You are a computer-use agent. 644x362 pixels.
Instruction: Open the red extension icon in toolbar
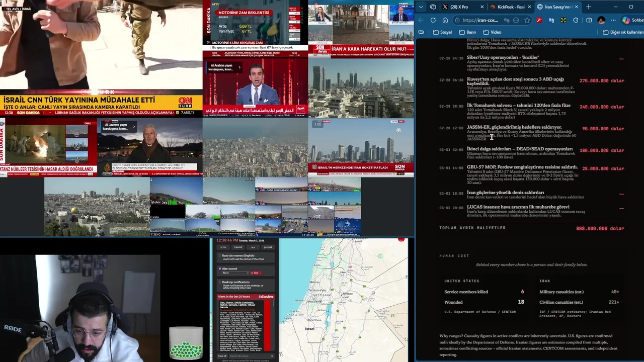coord(539,20)
